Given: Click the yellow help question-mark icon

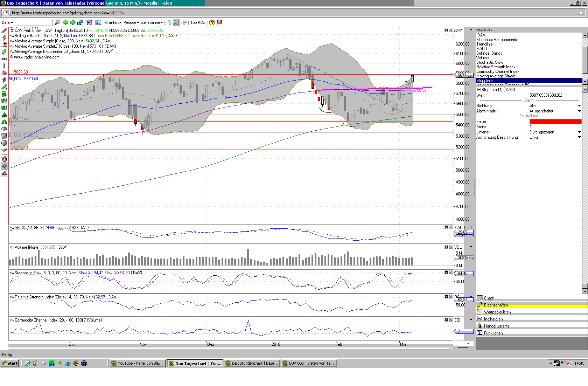Looking at the screenshot, I should 212,22.
